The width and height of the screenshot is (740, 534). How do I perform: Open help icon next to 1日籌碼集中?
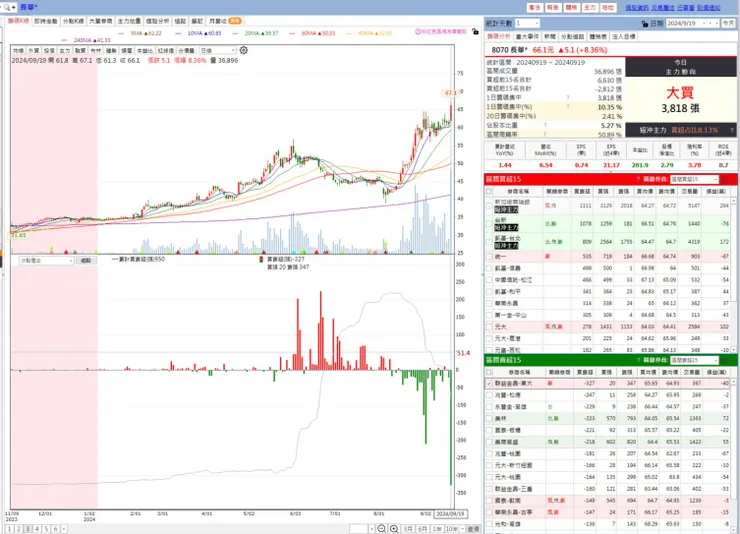click(x=568, y=98)
